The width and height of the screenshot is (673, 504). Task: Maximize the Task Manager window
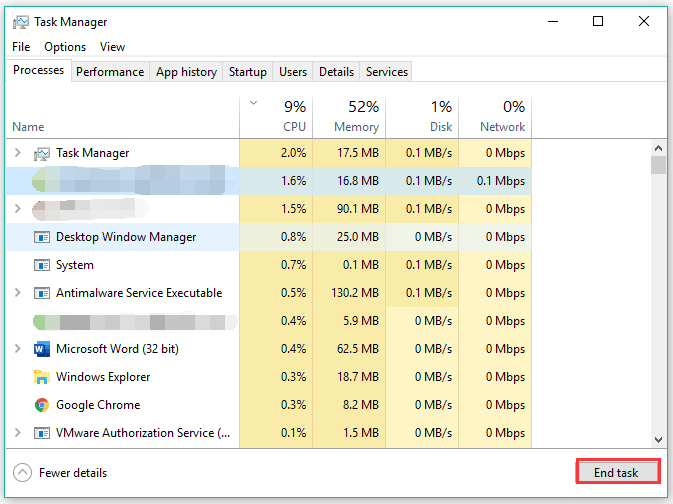coord(598,21)
